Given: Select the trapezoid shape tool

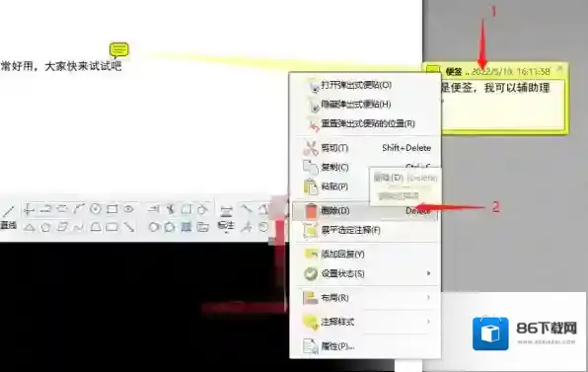Looking at the screenshot, I should point(96,227).
